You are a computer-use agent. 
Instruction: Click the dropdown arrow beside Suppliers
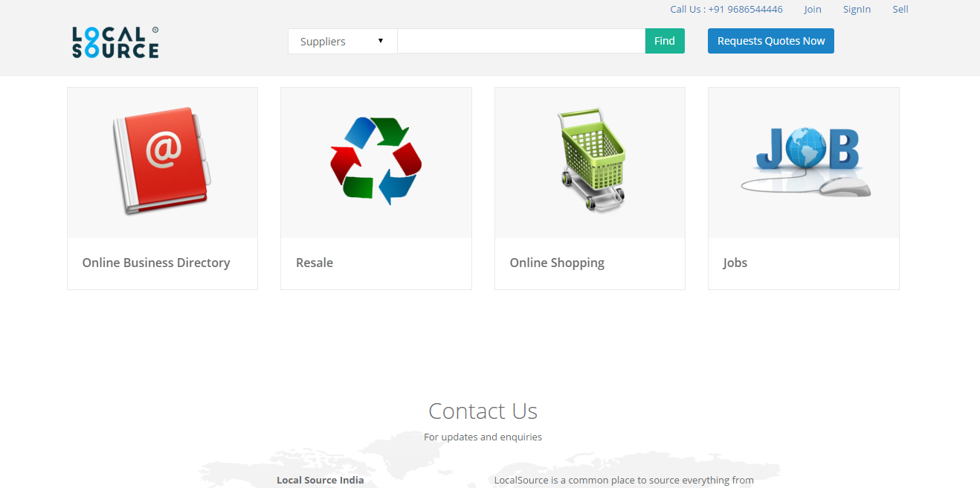pos(381,41)
